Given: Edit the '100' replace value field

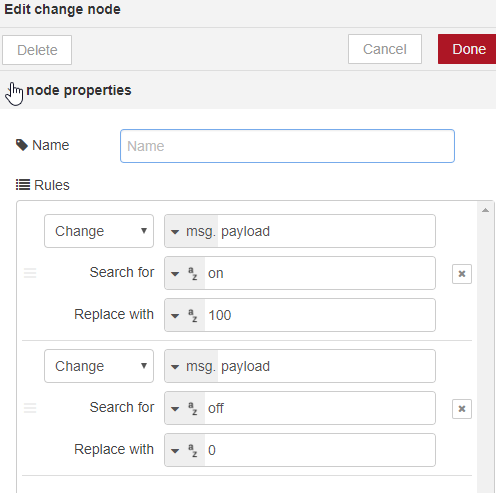Looking at the screenshot, I should pos(320,315).
